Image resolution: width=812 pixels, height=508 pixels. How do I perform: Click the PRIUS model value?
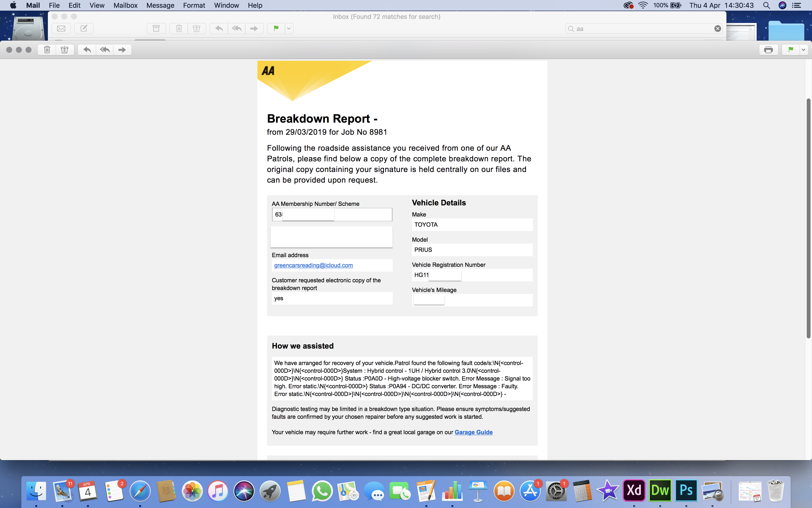(x=423, y=250)
